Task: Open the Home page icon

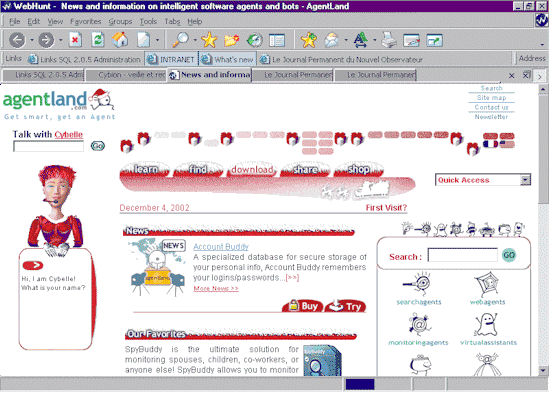Action: (120, 40)
